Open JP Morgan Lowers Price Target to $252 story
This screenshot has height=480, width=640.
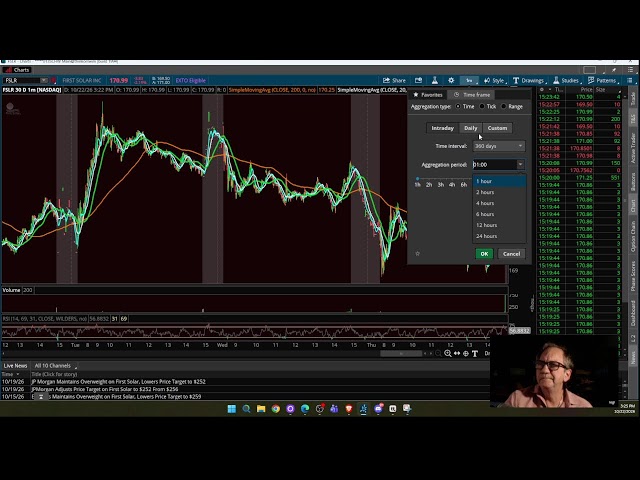coord(118,382)
